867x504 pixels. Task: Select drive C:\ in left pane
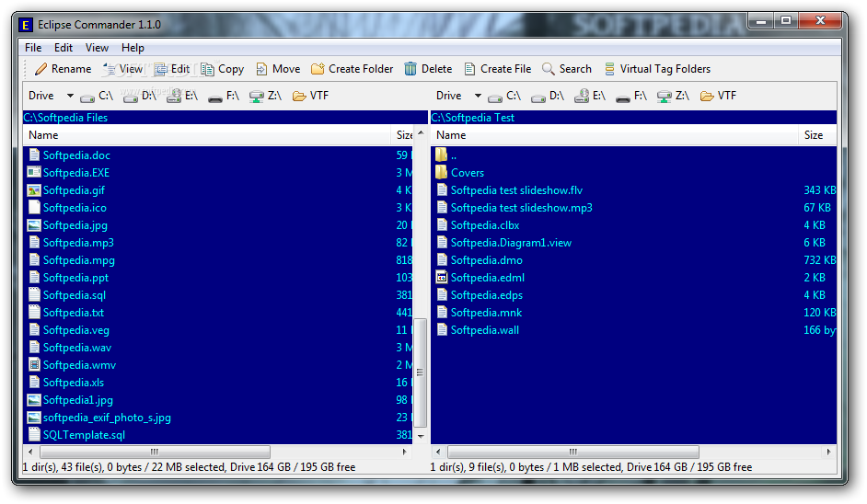pos(97,97)
